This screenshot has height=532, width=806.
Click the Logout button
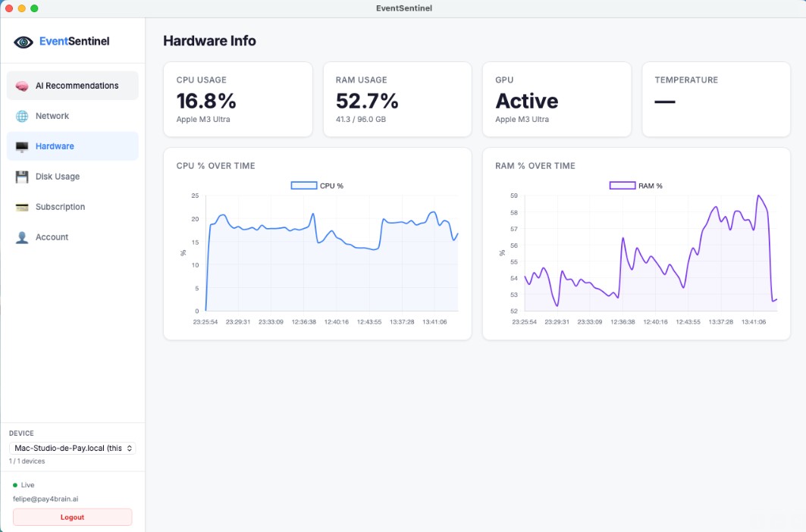pos(73,517)
